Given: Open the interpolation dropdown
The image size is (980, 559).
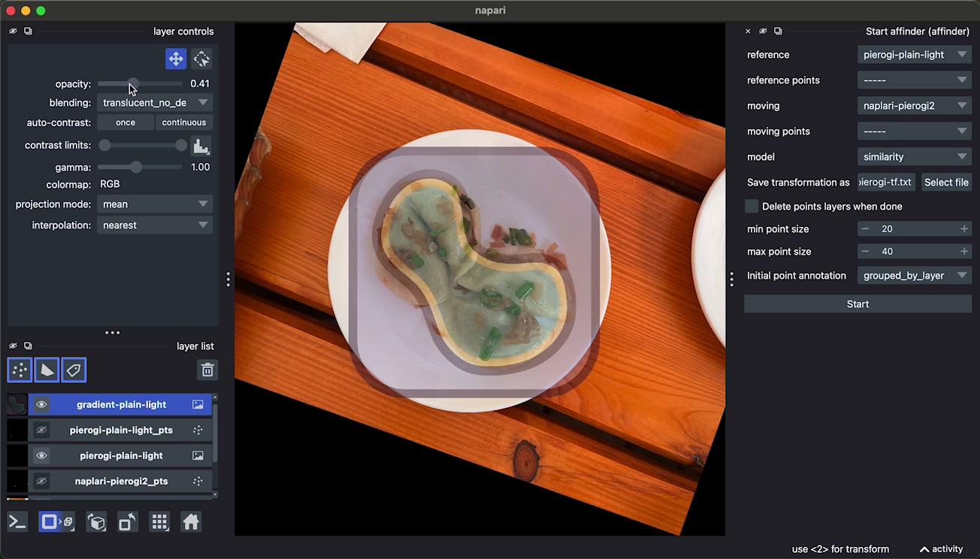Looking at the screenshot, I should [x=155, y=225].
